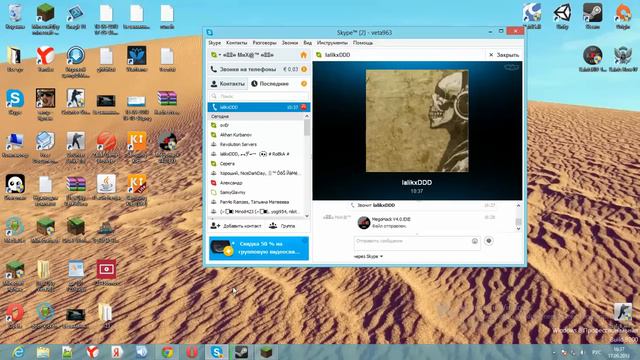End call with the red hang-up icon

[304, 107]
